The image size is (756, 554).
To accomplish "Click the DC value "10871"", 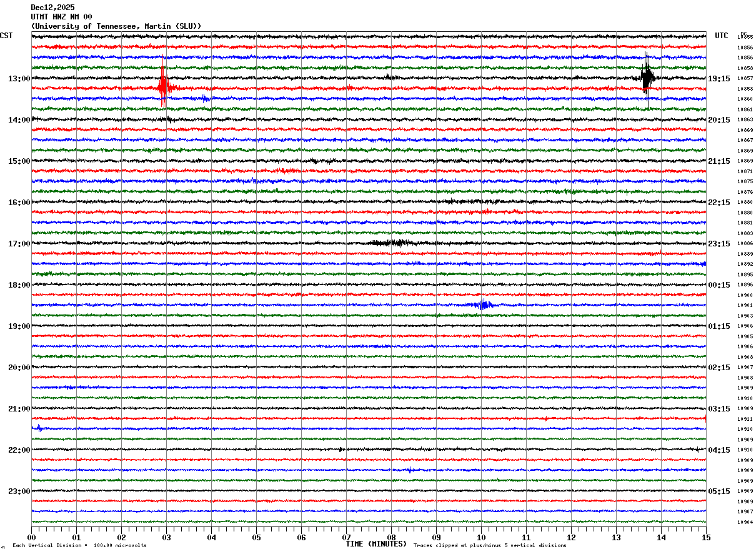I will tap(745, 172).
